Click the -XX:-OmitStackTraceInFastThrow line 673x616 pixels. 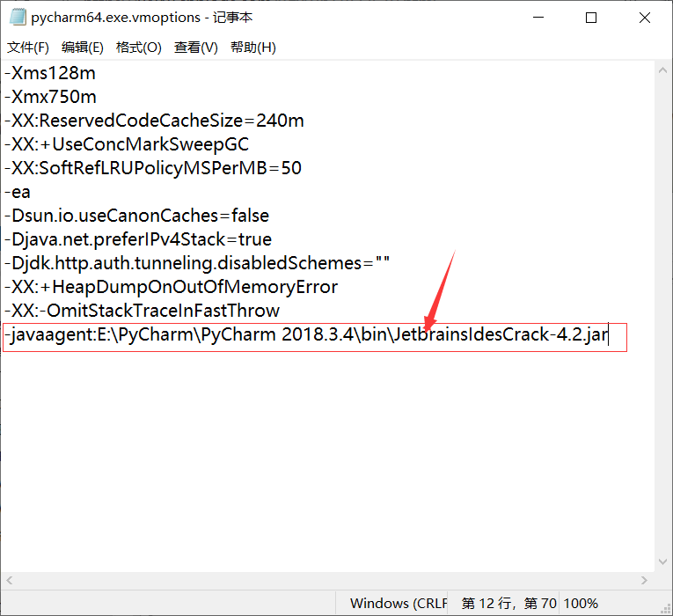[x=142, y=311]
